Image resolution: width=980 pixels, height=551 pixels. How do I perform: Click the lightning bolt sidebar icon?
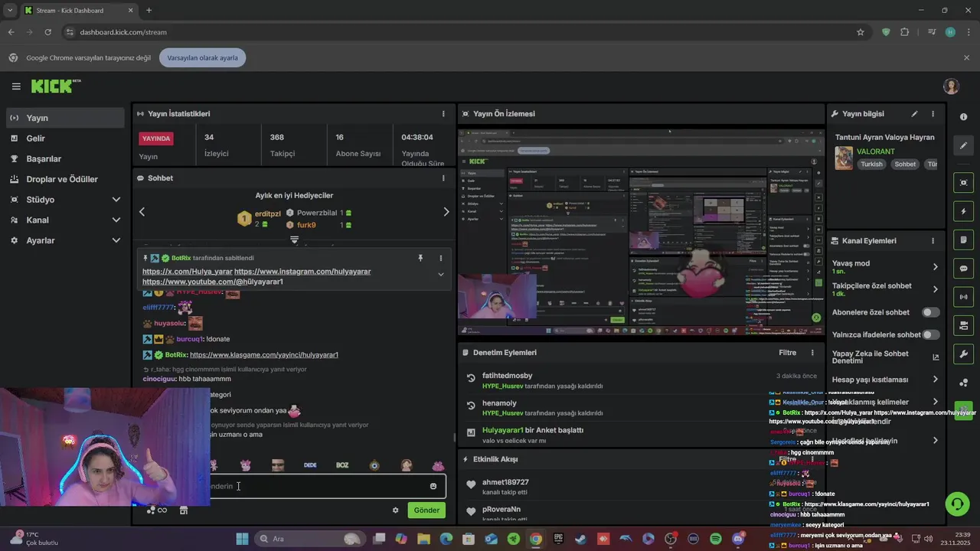(x=963, y=211)
